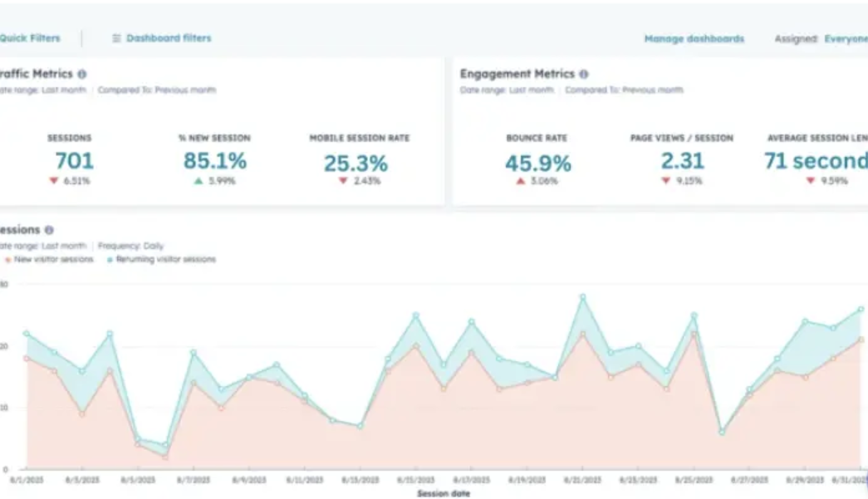Click the red down arrow under Sessions 701
Viewport: 868px width, 499px height.
tap(54, 181)
